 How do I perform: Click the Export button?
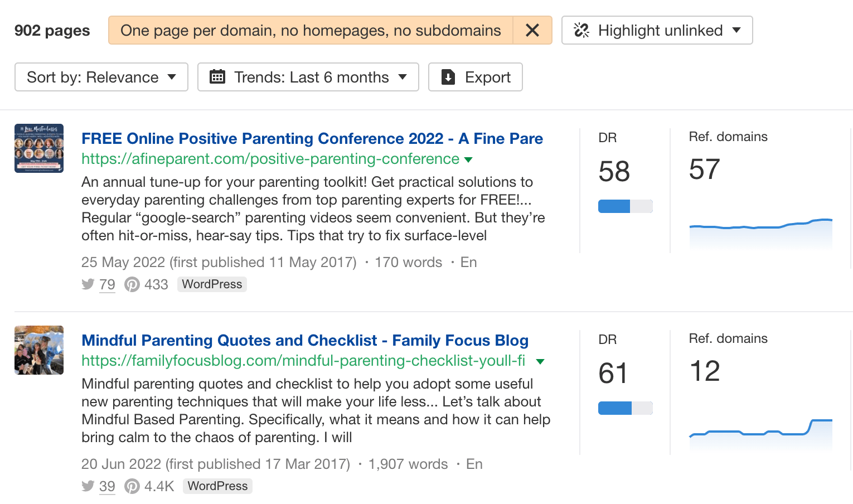point(475,77)
